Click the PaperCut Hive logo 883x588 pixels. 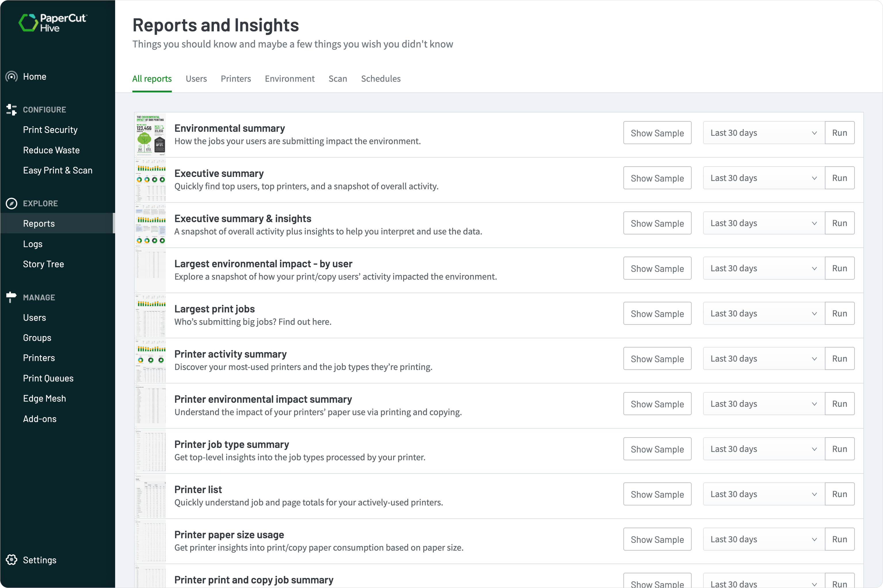click(52, 23)
